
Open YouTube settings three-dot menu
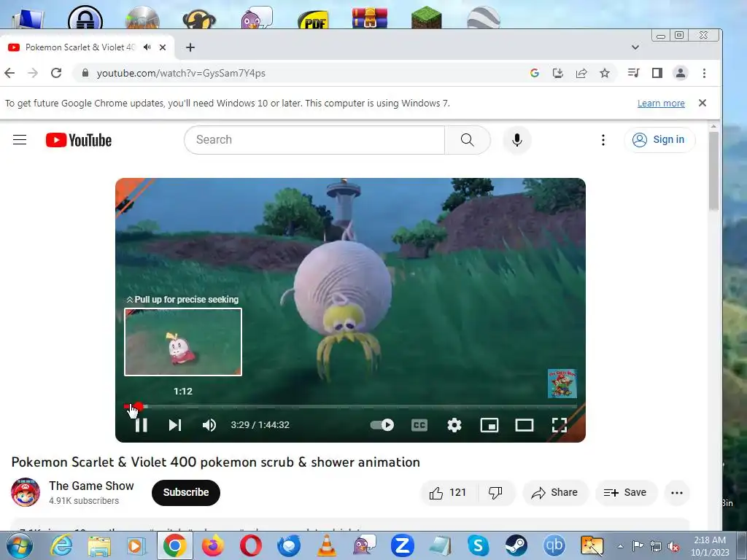603,139
